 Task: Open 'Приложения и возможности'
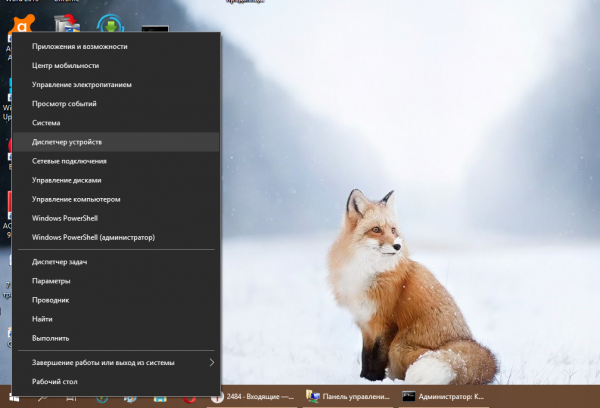[80, 46]
